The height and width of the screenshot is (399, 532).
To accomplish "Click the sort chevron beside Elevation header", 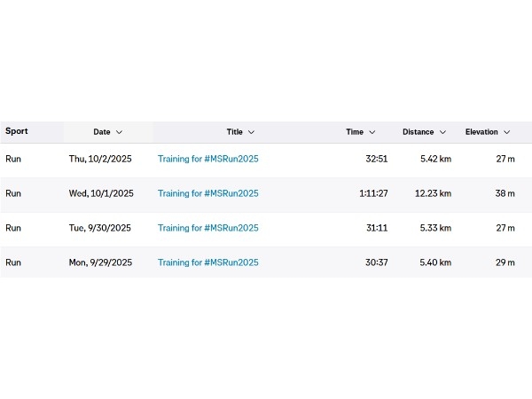I will [x=507, y=132].
